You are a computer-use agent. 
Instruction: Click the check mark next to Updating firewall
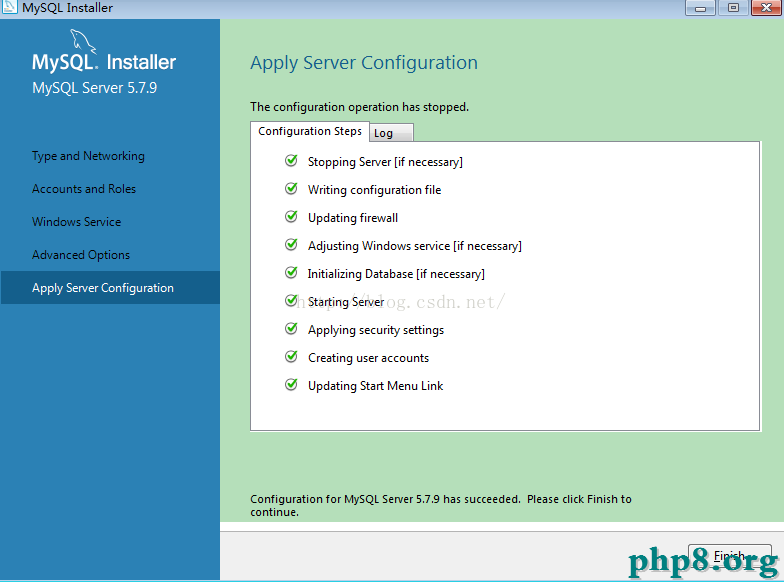coord(291,217)
